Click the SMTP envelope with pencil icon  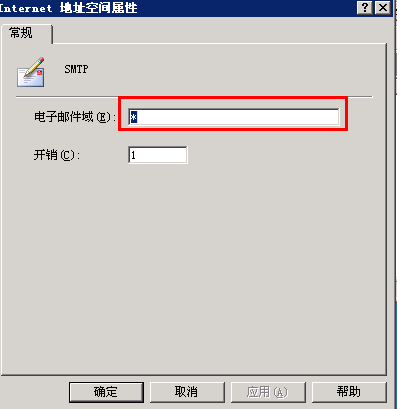(31, 72)
